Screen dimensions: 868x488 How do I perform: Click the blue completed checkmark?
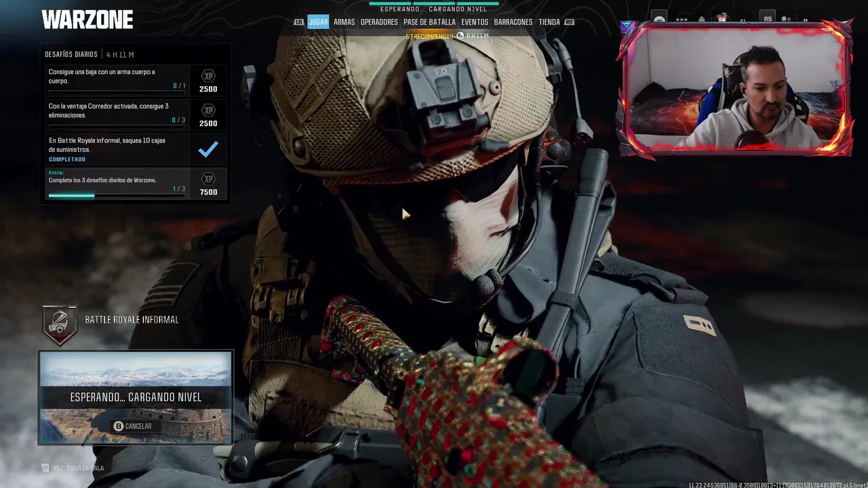click(208, 149)
